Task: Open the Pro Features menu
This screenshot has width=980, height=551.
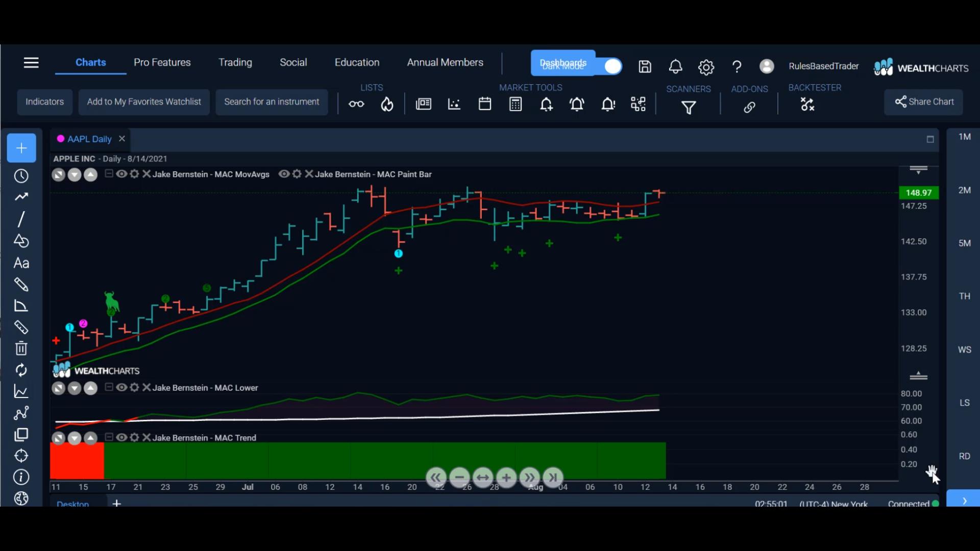Action: pyautogui.click(x=162, y=62)
